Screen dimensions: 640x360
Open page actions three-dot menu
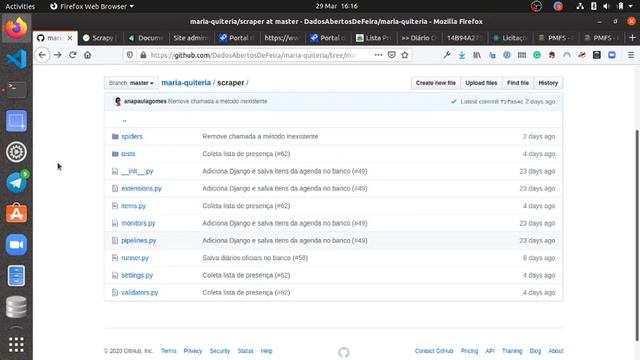tap(378, 55)
